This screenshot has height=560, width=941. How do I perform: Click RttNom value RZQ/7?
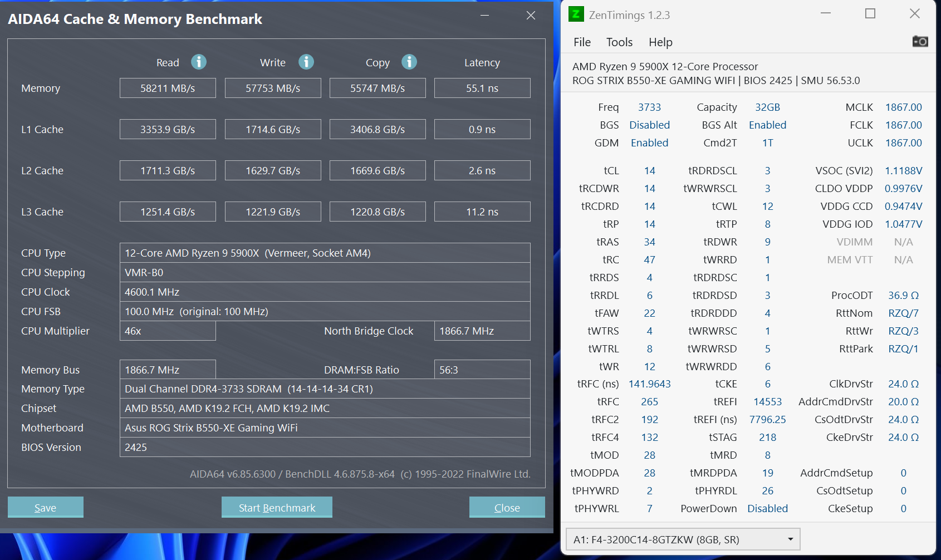[x=903, y=313]
